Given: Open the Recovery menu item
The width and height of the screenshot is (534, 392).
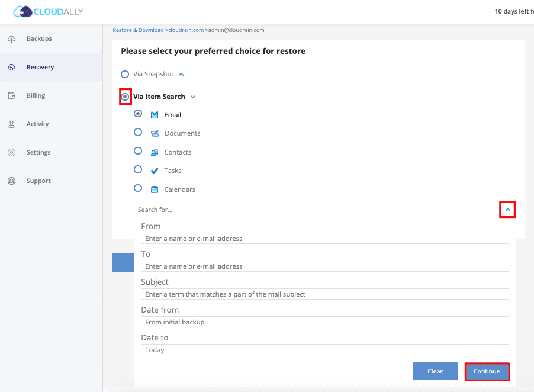Looking at the screenshot, I should (x=51, y=67).
